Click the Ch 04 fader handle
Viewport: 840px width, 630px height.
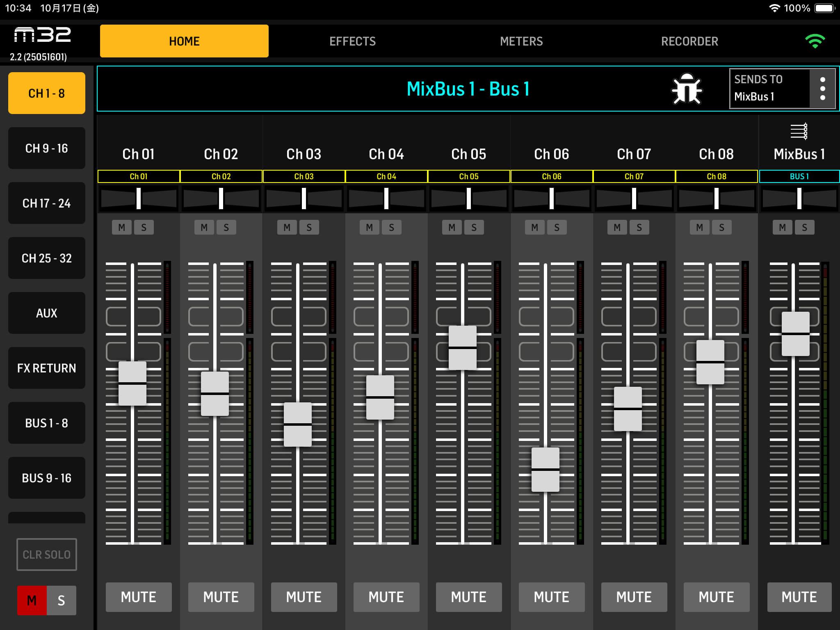coord(380,397)
